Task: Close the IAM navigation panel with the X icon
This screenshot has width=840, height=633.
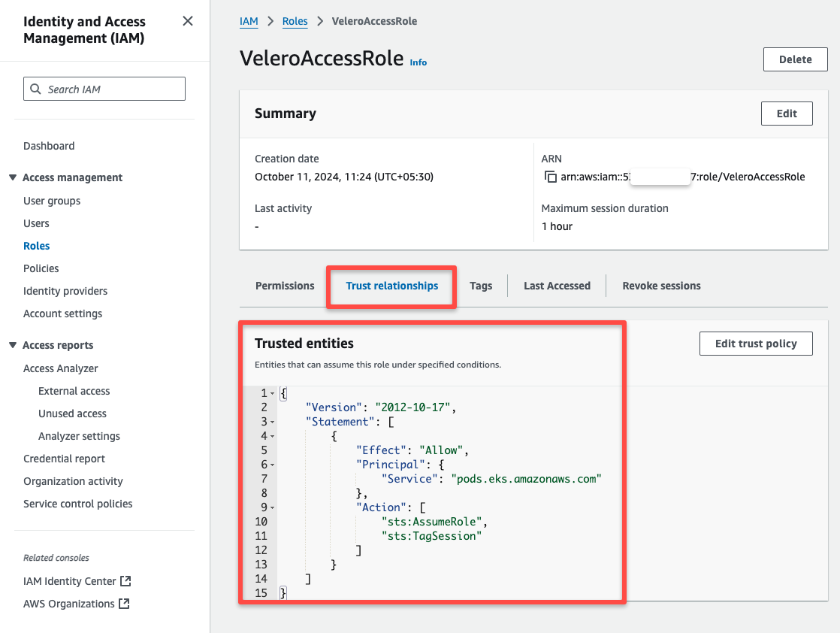Action: pos(188,21)
